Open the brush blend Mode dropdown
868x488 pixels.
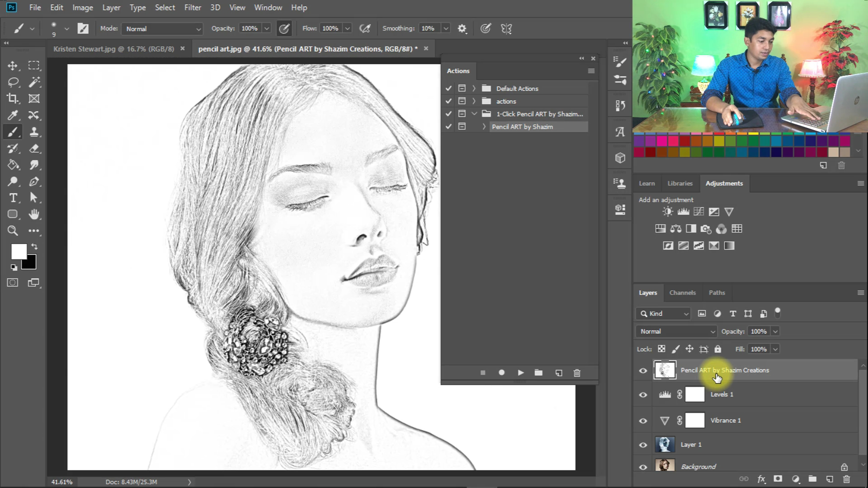coord(163,28)
